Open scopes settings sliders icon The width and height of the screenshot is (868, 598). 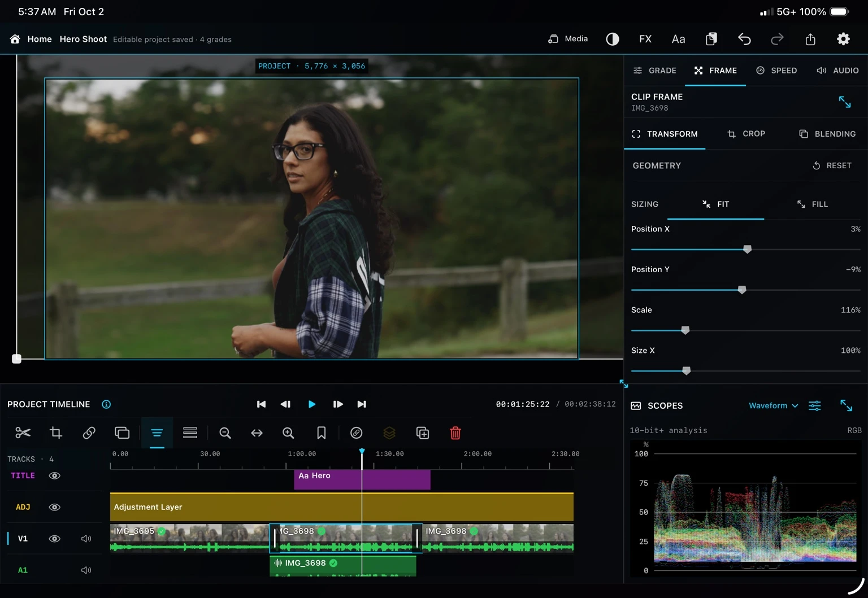(x=815, y=405)
